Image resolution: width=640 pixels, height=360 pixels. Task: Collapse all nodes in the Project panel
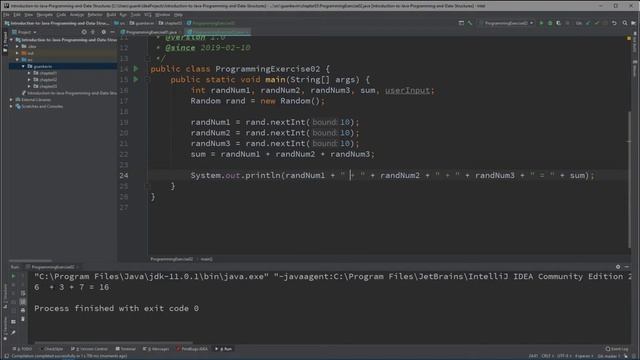tap(93, 32)
